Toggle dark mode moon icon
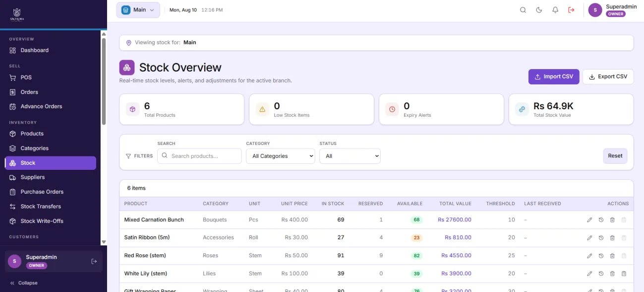This screenshot has width=644, height=292. point(539,10)
